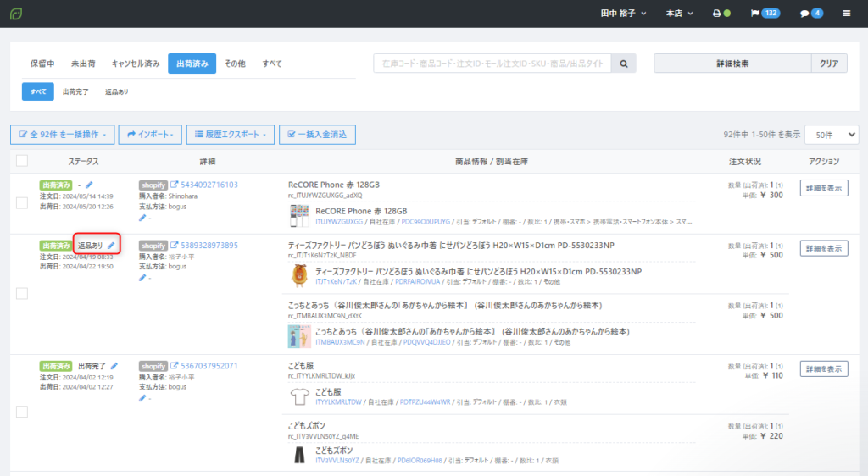Click the magnifier search icon button
868x476 pixels.
pos(623,64)
